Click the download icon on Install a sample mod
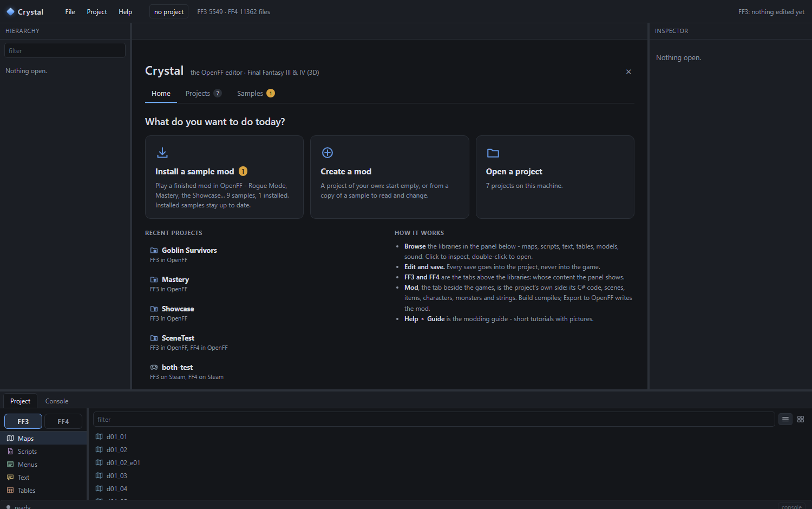Screen dimensions: 812x509 pyautogui.click(x=162, y=153)
